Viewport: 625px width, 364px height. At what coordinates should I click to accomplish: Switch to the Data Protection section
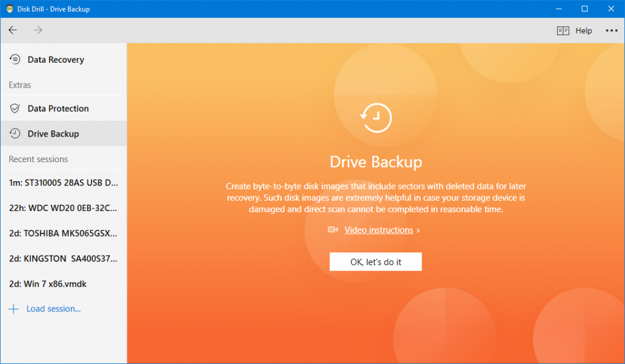click(58, 108)
